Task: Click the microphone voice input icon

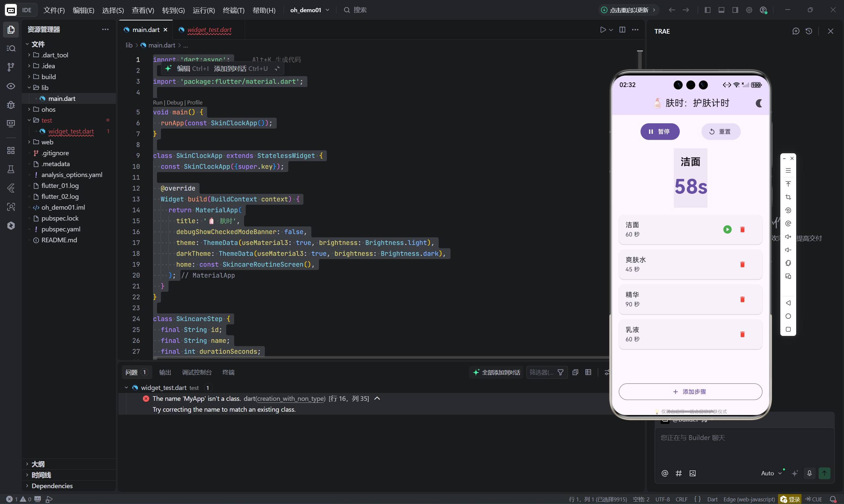Action: pyautogui.click(x=809, y=473)
